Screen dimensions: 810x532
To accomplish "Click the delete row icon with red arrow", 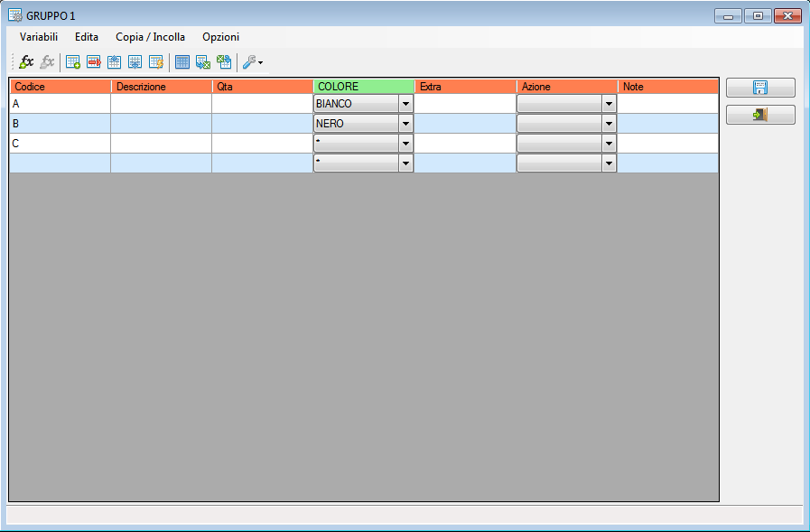I will click(x=94, y=62).
